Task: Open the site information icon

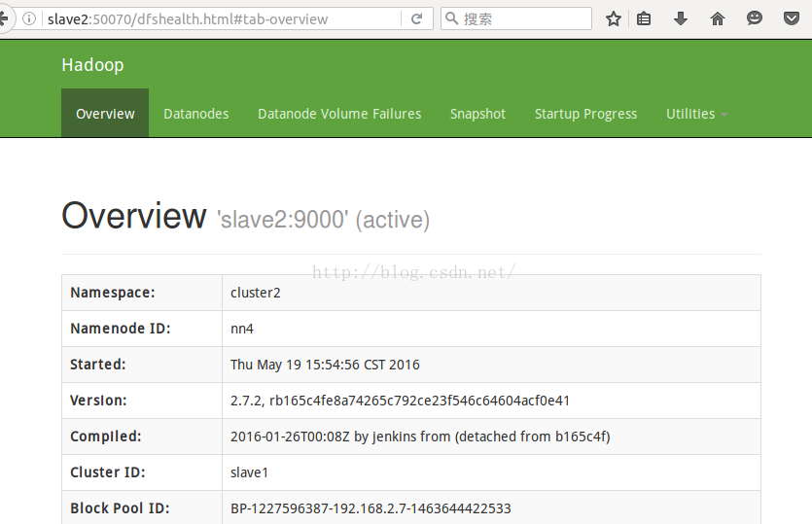Action: coord(29,19)
